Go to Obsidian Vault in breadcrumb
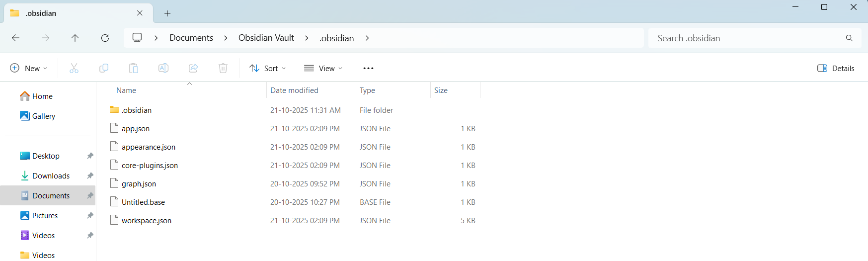Image resolution: width=868 pixels, height=261 pixels. point(266,38)
